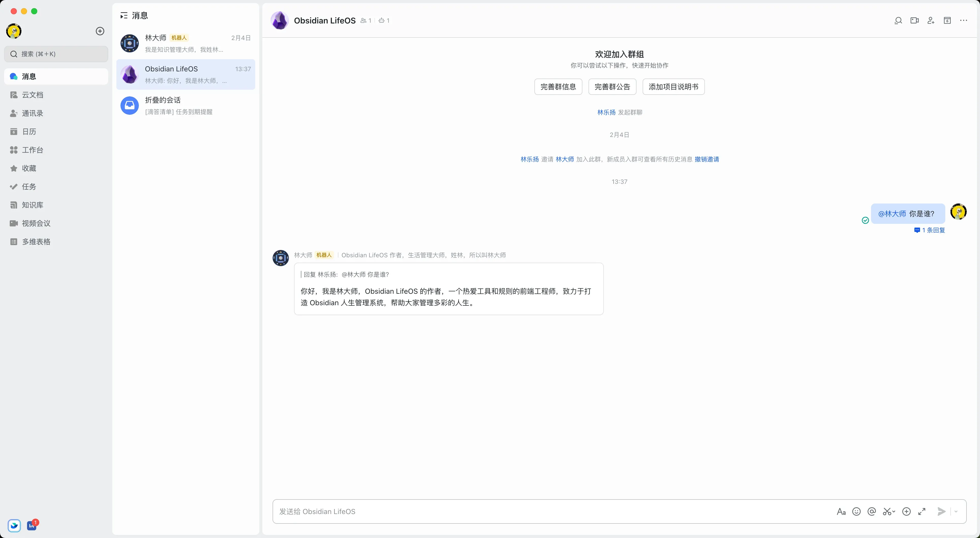The image size is (980, 538).
Task: Open the group calendar icon in header
Action: tap(947, 21)
